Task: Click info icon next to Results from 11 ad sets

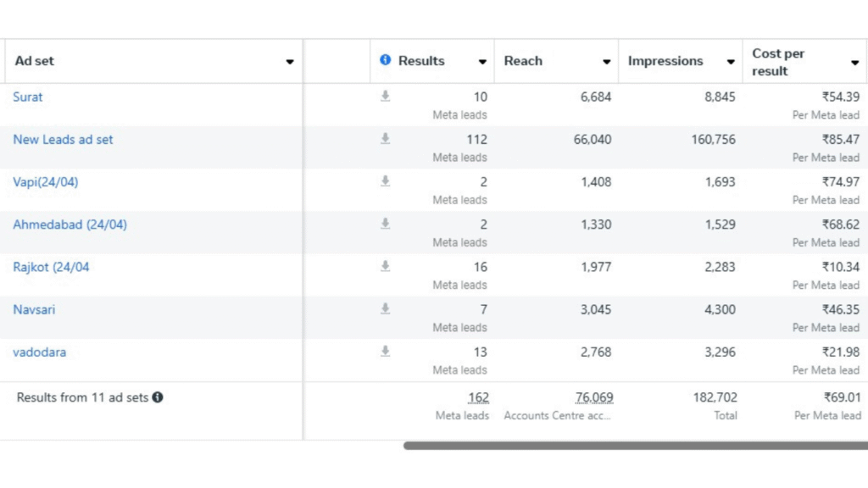Action: 158,397
